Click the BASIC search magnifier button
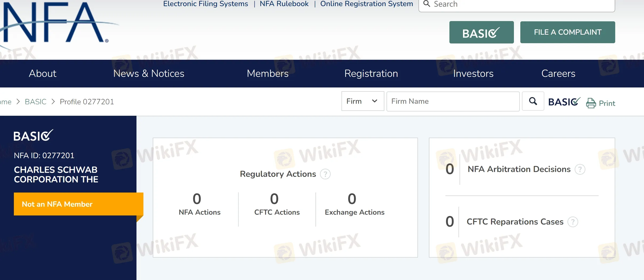Viewport: 644px width, 280px height. click(533, 101)
